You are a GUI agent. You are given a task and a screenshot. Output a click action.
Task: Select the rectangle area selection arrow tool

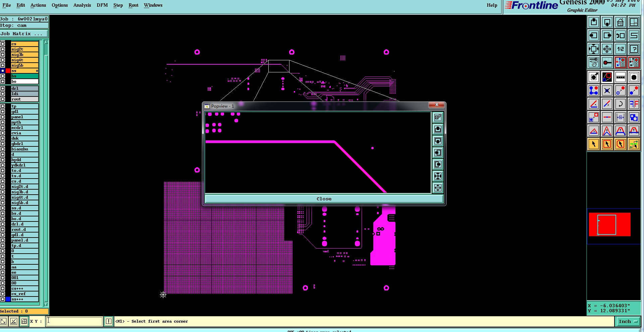pos(607,144)
